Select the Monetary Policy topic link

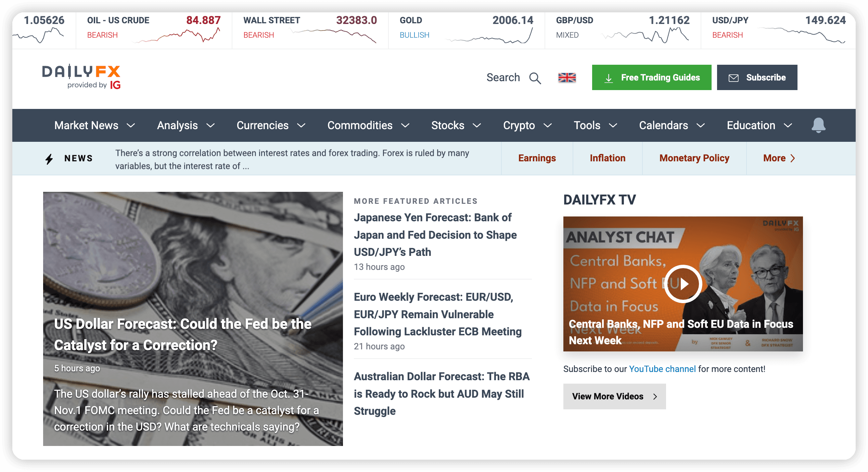point(694,158)
